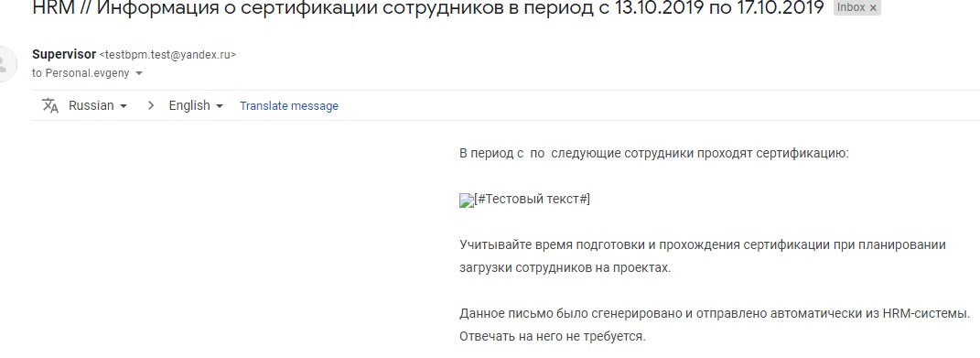Open the sender's profile avatar
Image resolution: width=980 pixels, height=358 pixels.
(x=6, y=64)
